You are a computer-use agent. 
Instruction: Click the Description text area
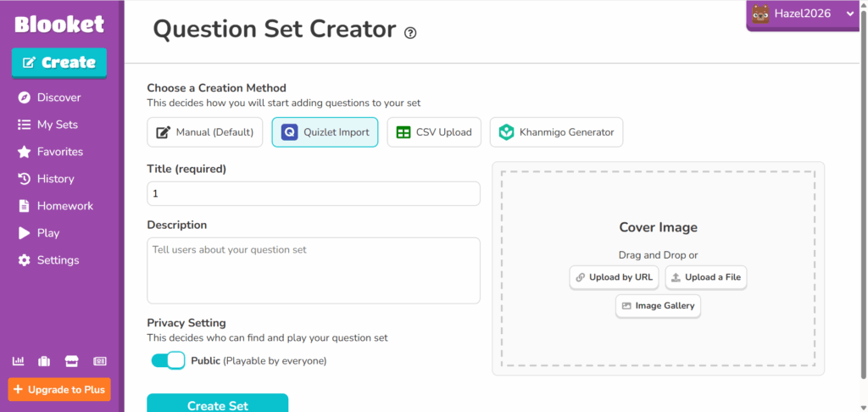(x=314, y=270)
